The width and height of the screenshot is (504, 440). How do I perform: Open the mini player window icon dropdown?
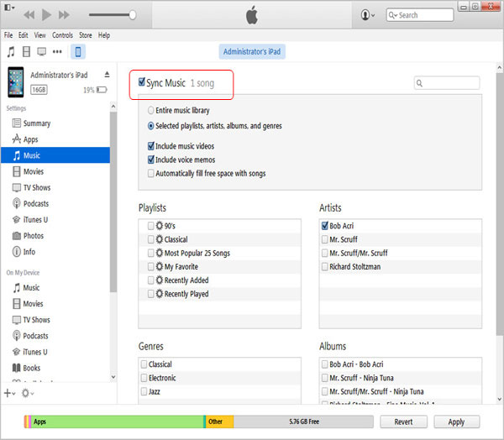point(9,8)
